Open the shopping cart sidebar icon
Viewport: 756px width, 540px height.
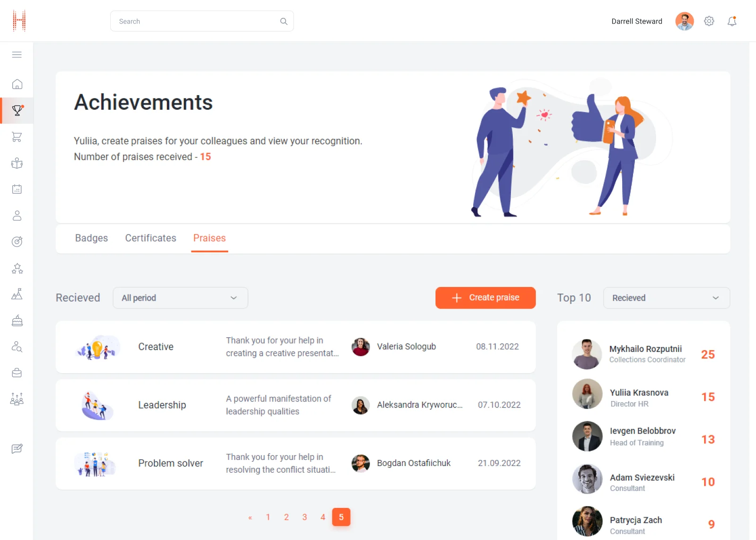click(17, 137)
